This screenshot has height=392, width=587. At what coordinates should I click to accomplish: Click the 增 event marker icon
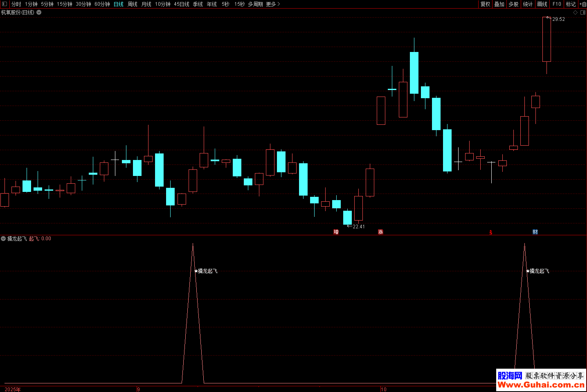[336, 232]
